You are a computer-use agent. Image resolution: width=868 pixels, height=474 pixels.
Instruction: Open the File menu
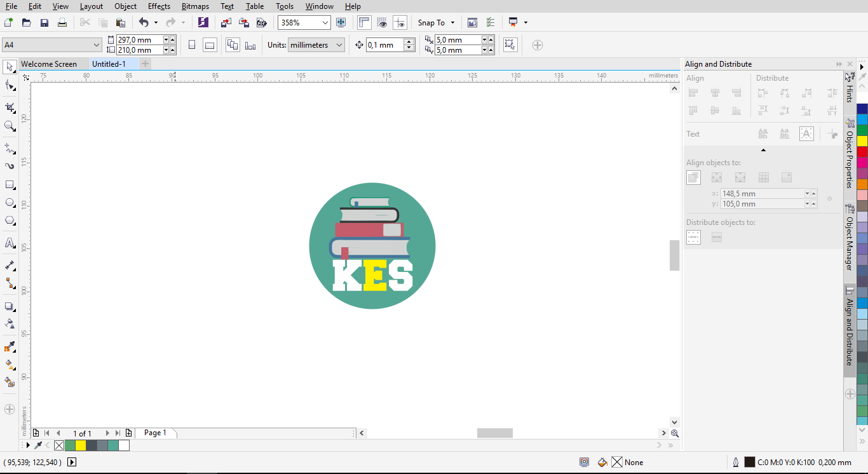[11, 6]
